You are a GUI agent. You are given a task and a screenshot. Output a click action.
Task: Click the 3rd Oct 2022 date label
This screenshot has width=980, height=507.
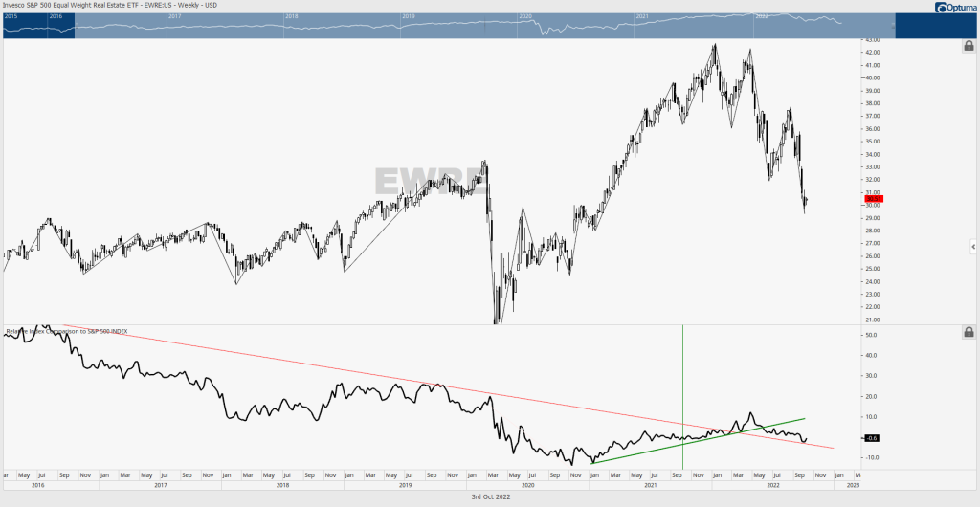tap(489, 497)
